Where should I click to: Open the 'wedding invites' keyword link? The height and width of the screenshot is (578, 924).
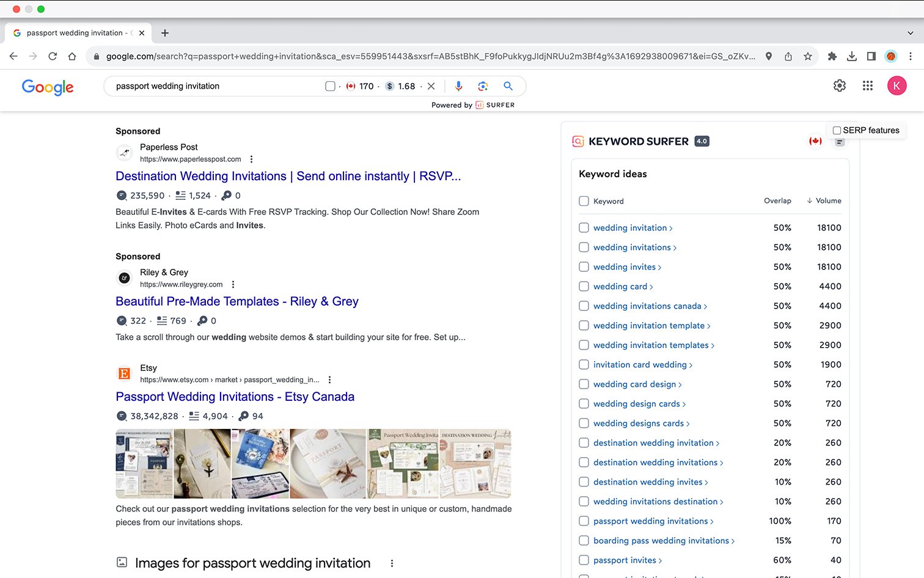click(x=627, y=267)
